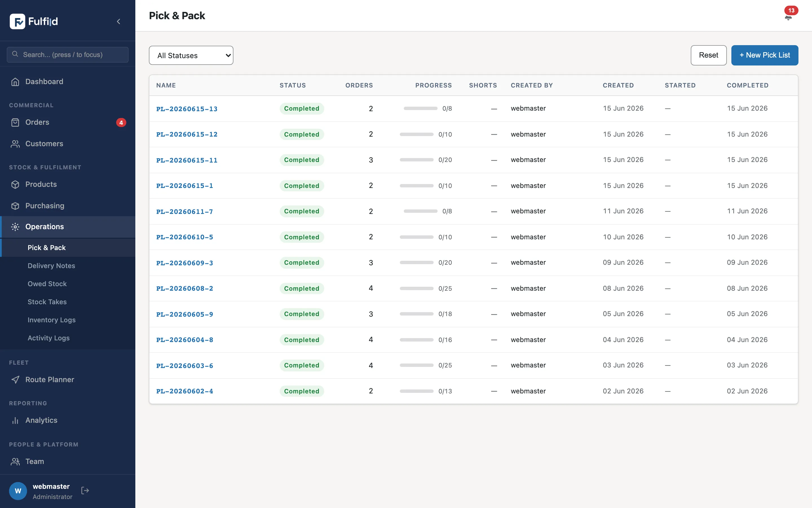Open pick list PL-20260605-9
The height and width of the screenshot is (508, 812).
click(x=185, y=314)
